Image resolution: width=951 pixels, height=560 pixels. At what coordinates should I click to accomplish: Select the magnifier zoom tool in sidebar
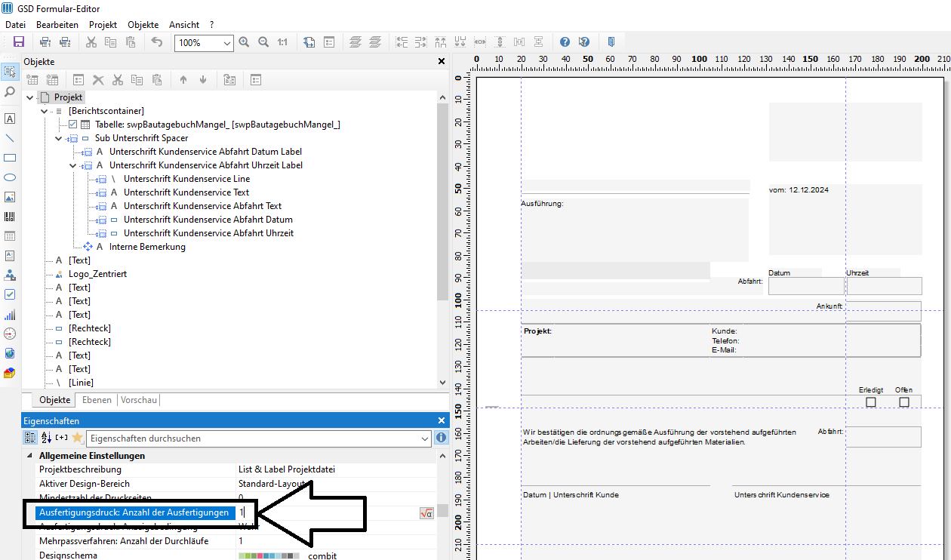(x=10, y=92)
